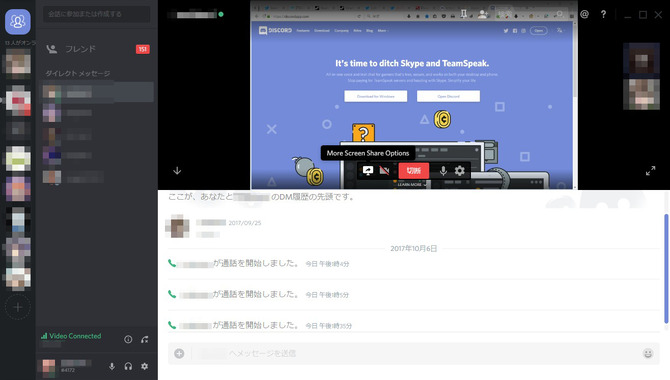
Task: Open call settings gear in video overlay
Action: [x=460, y=171]
